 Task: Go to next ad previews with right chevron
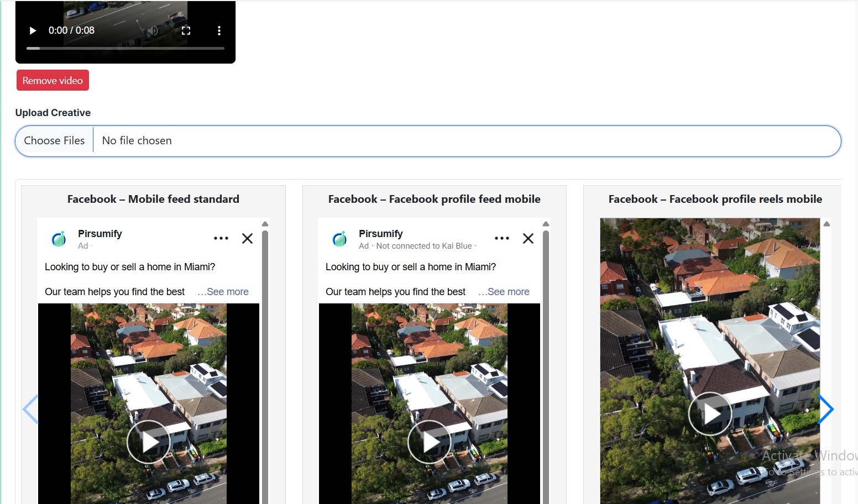825,410
